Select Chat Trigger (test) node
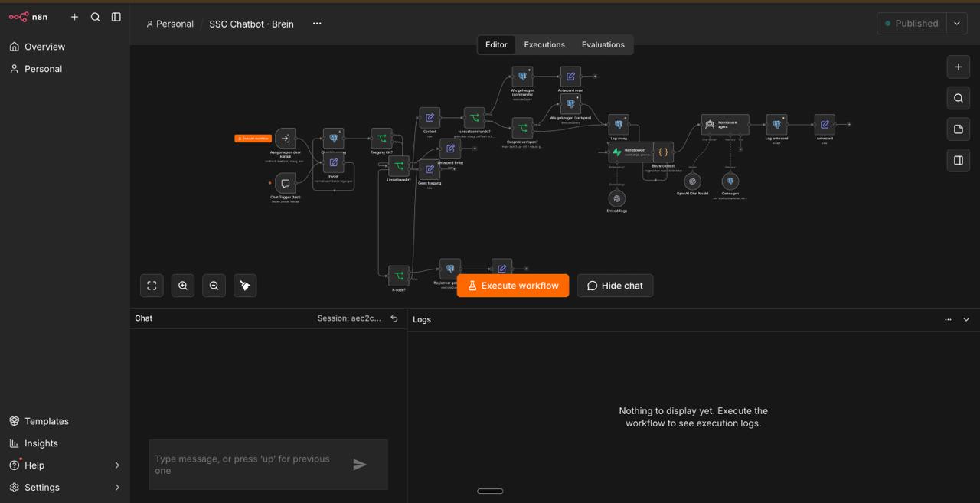 tap(286, 184)
